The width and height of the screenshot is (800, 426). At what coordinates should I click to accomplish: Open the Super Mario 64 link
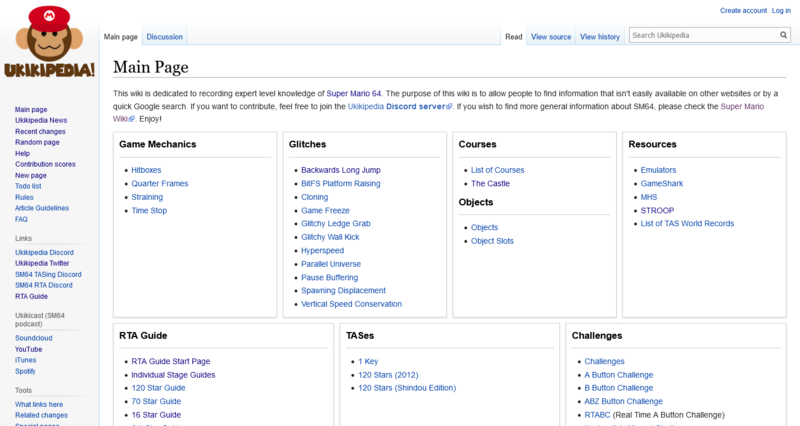point(355,93)
